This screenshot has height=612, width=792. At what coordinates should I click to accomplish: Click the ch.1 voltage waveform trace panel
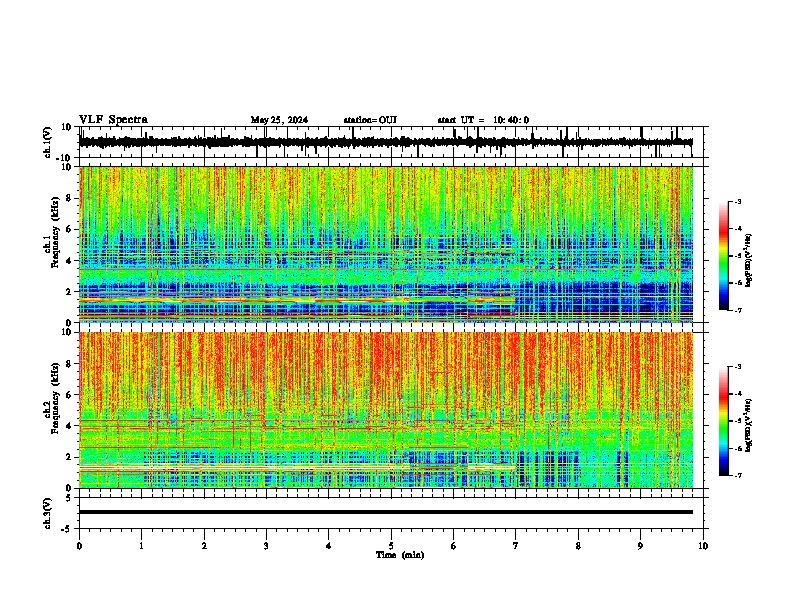point(393,142)
